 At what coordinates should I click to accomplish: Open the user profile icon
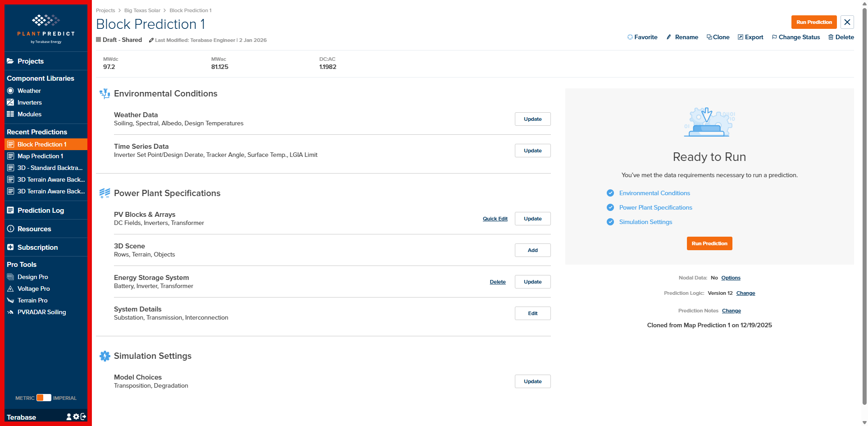[68, 417]
